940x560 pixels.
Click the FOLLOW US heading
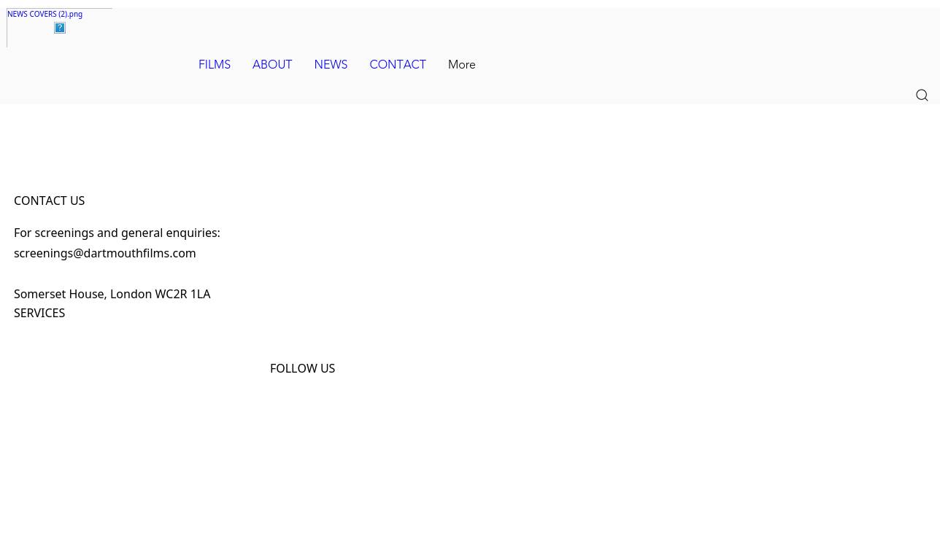(302, 368)
